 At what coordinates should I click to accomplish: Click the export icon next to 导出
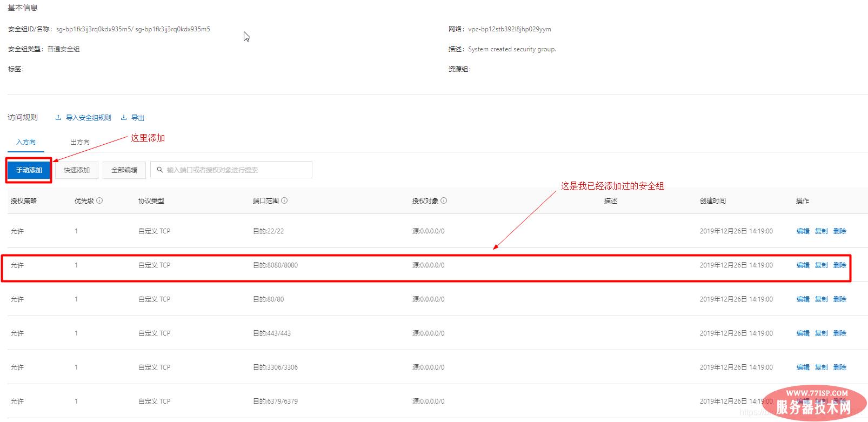pos(124,118)
